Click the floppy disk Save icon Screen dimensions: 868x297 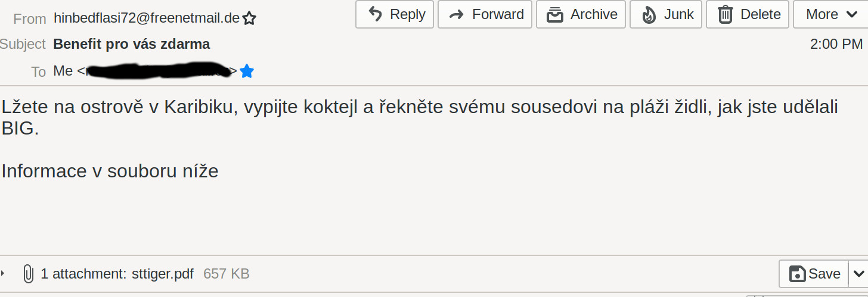(797, 274)
